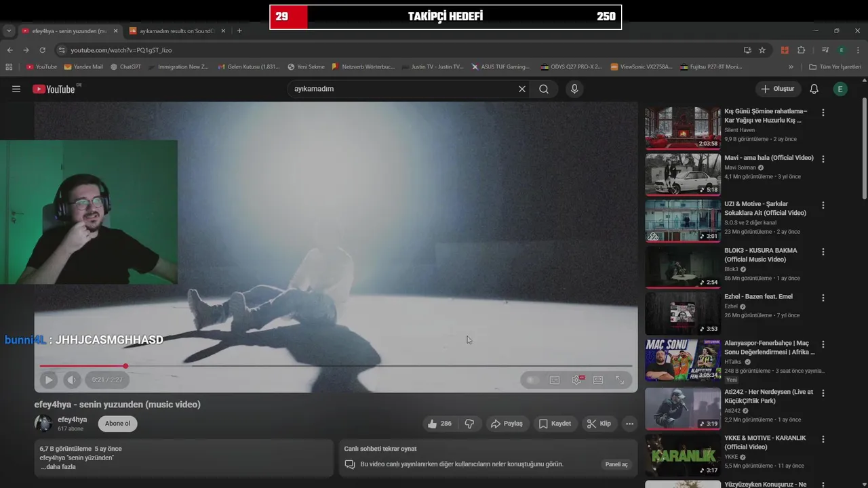
Task: Seek on the video progress bar
Action: tap(336, 366)
